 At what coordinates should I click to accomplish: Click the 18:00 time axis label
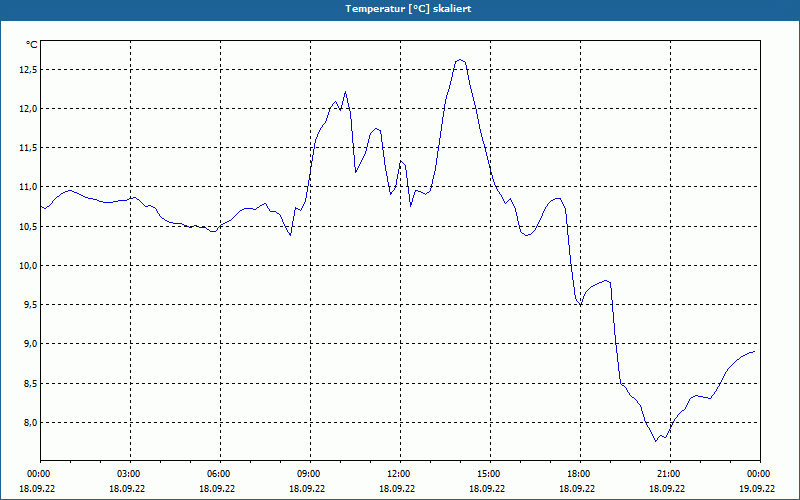click(x=580, y=474)
